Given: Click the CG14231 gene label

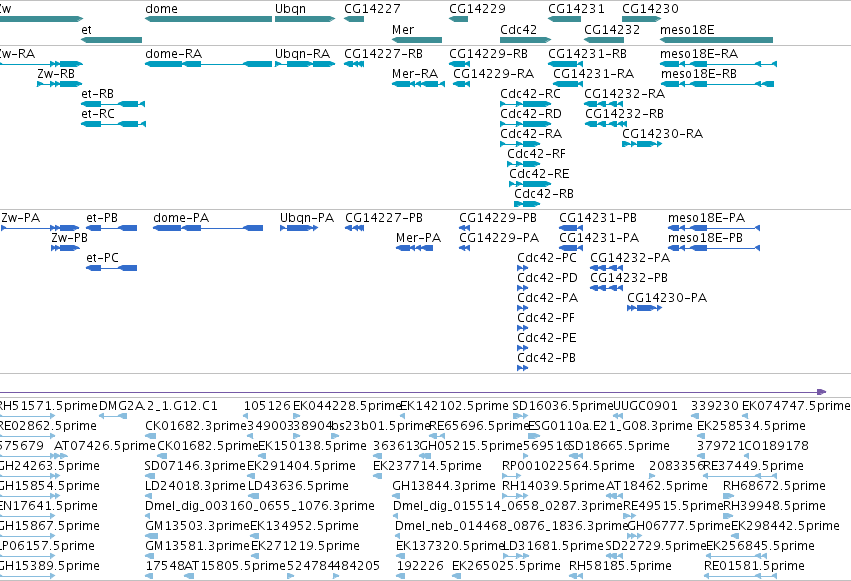Looking at the screenshot, I should click(576, 9).
